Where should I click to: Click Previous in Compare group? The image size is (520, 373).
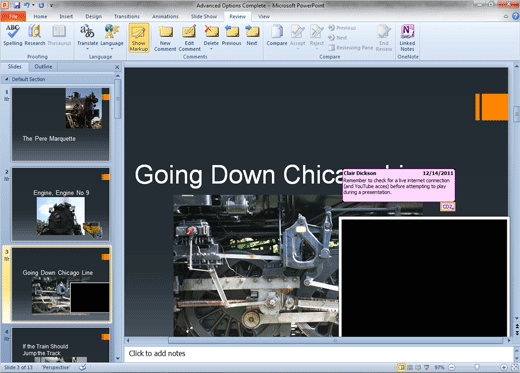342,28
